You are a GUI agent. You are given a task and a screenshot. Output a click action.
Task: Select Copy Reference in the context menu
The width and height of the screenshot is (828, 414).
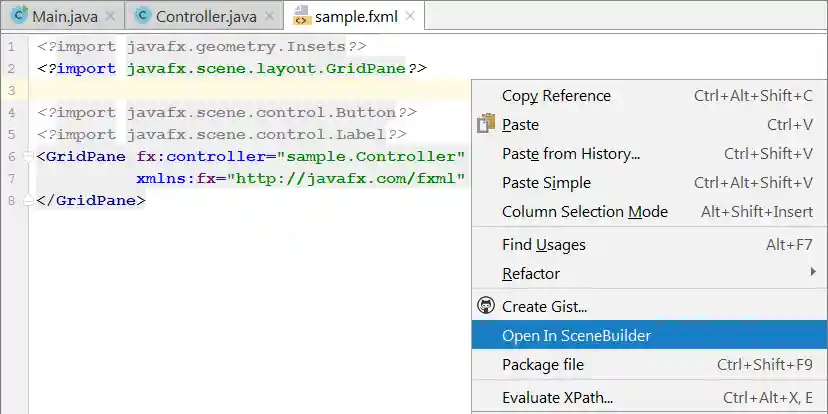(x=556, y=96)
